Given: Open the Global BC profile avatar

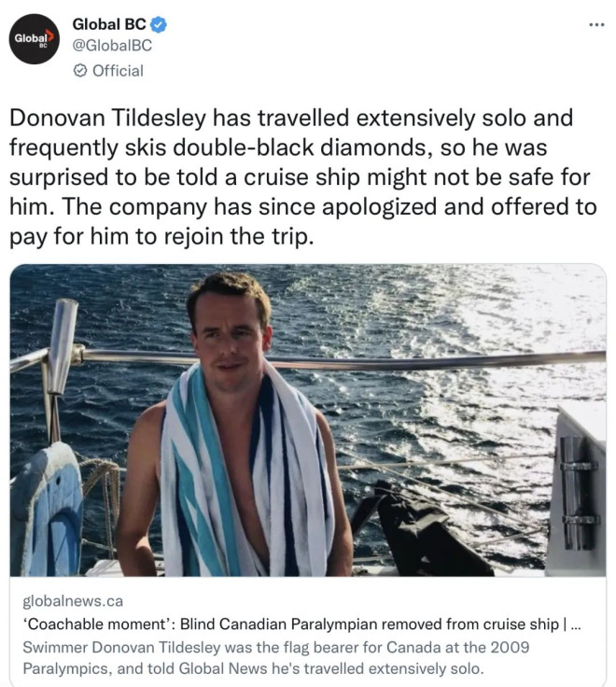Looking at the screenshot, I should 35,38.
